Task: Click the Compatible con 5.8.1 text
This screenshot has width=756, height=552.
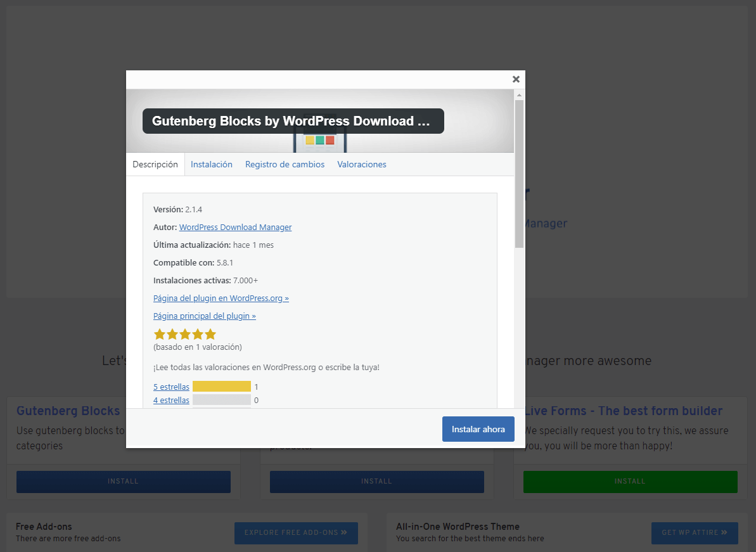Action: point(193,263)
